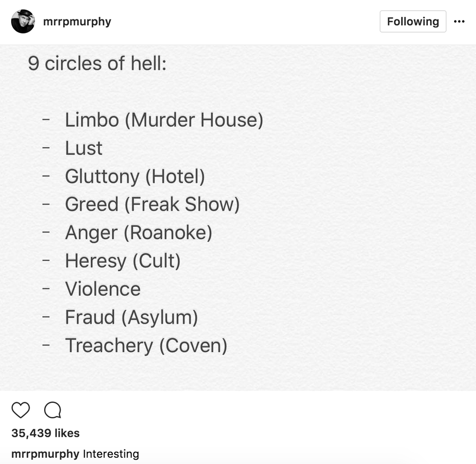View the 35,439 likes list
This screenshot has width=476, height=464.
45,433
